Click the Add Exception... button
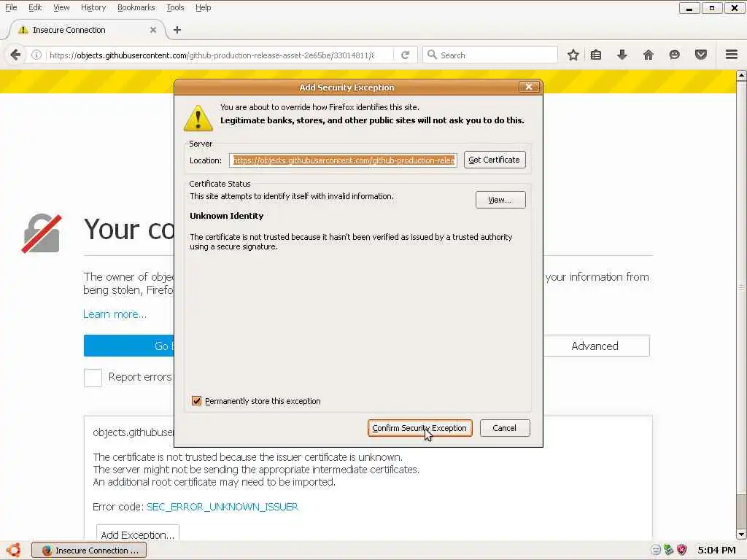The height and width of the screenshot is (560, 747). [138, 534]
